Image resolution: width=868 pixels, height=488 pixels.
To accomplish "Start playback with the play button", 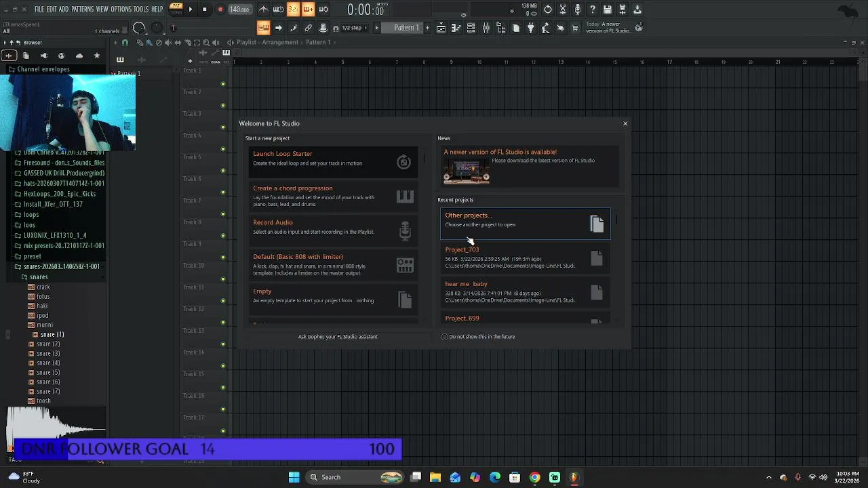I will (190, 9).
